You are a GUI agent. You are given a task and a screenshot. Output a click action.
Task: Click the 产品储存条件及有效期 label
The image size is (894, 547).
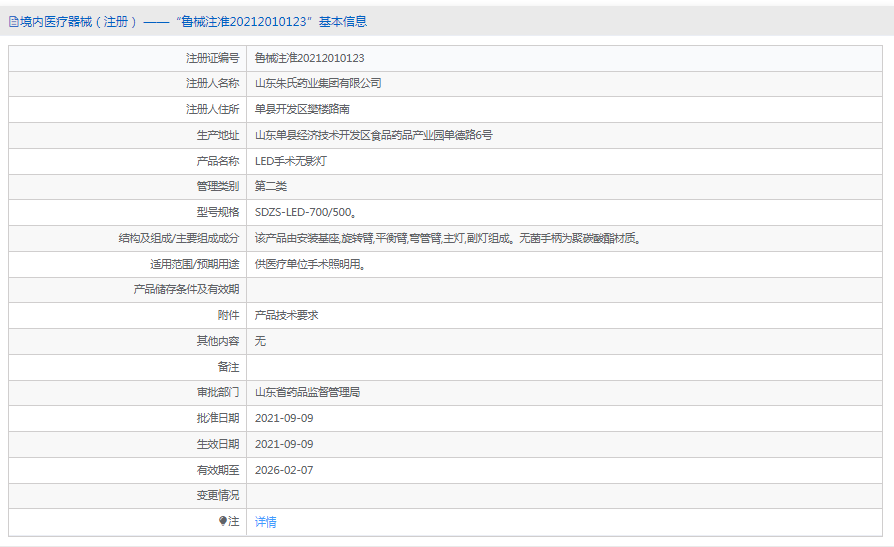tap(186, 290)
